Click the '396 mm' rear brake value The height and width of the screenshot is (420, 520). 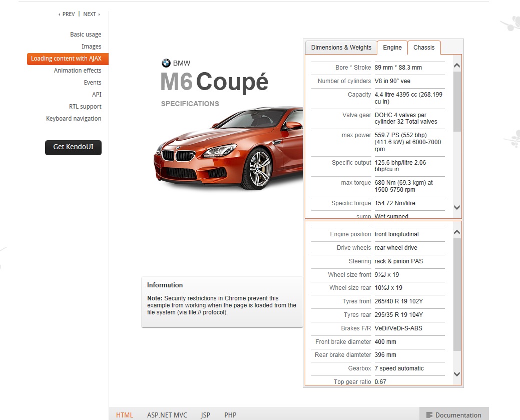385,355
